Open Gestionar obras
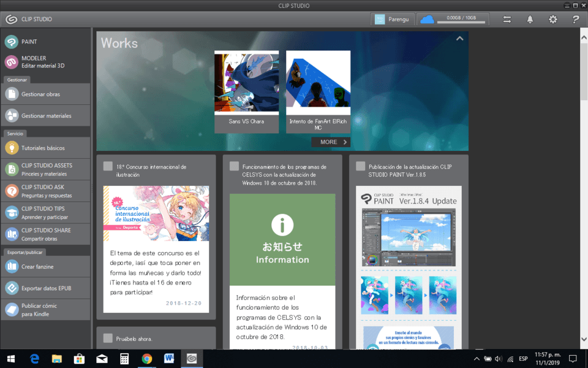Image resolution: width=588 pixels, height=368 pixels. 45,94
